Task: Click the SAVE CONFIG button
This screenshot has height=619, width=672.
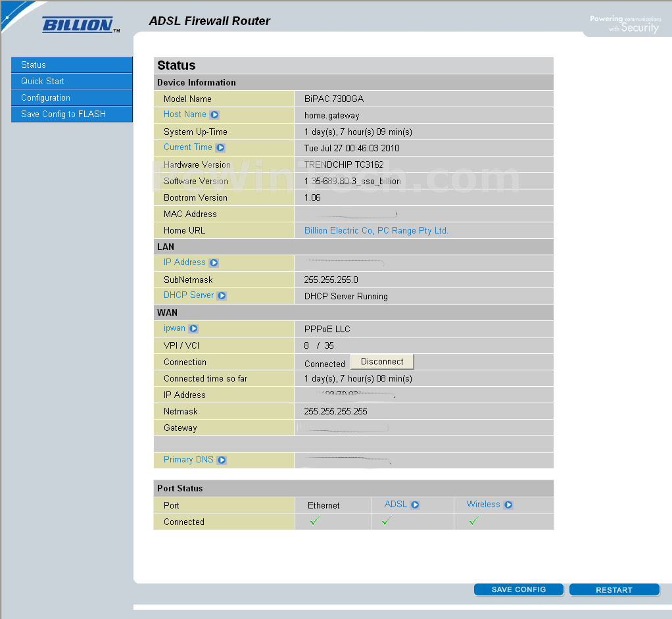Action: pos(519,589)
